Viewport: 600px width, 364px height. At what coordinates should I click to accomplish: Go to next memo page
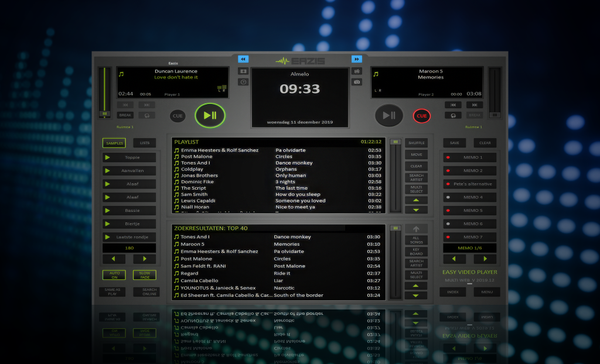pyautogui.click(x=485, y=259)
